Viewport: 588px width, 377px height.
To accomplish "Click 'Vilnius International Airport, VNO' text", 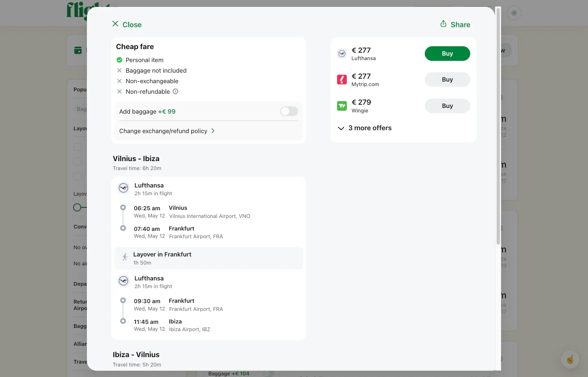I will tap(210, 216).
